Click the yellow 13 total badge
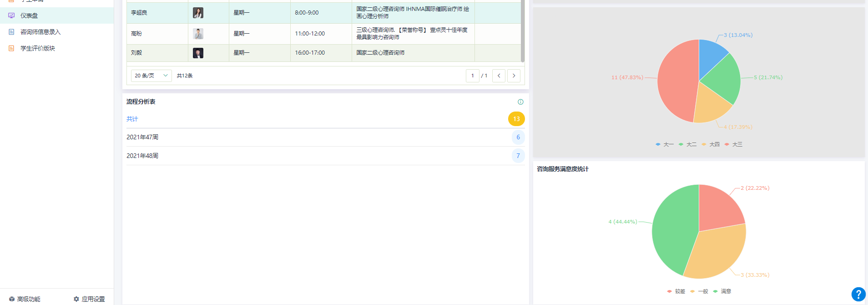Viewport: 868px width, 305px height. 516,119
